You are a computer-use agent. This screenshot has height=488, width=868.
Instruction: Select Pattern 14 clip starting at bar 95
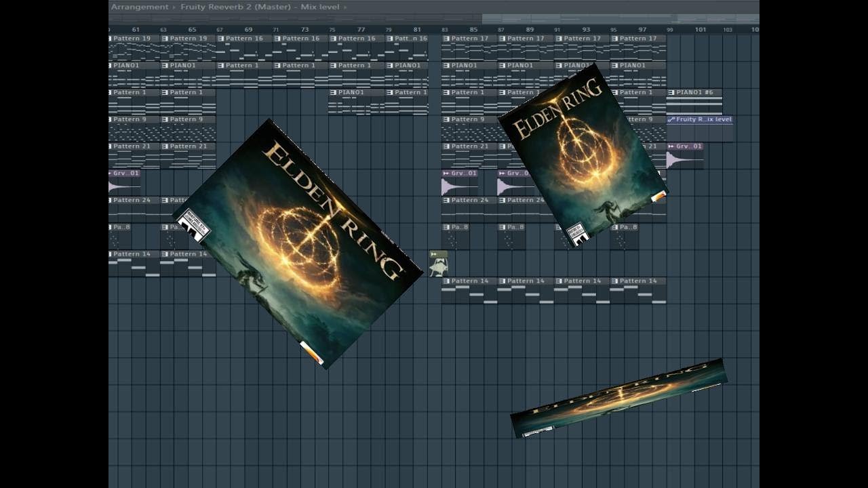pos(638,290)
